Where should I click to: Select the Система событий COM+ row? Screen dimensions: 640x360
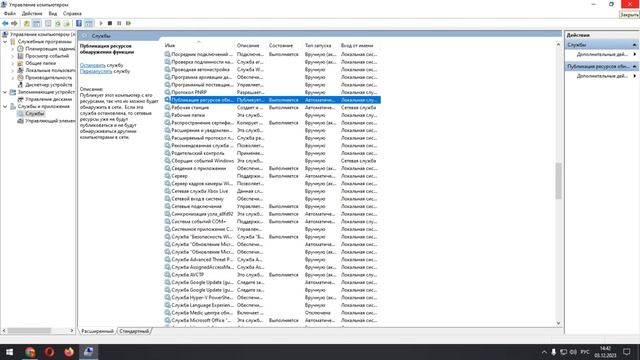(272, 221)
